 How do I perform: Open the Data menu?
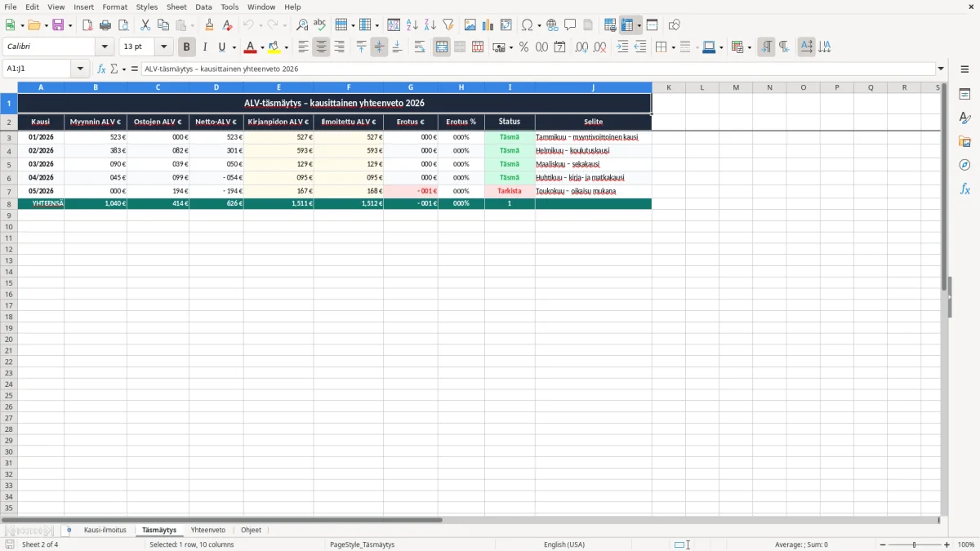[203, 7]
